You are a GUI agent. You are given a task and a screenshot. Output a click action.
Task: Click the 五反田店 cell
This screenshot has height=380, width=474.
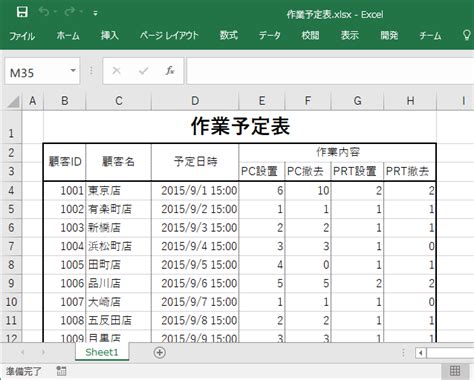pos(119,321)
